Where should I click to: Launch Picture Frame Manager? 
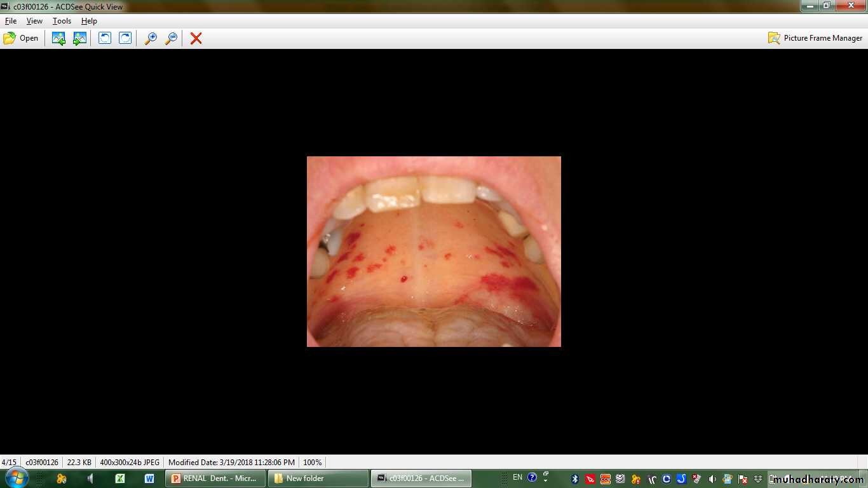click(x=815, y=38)
